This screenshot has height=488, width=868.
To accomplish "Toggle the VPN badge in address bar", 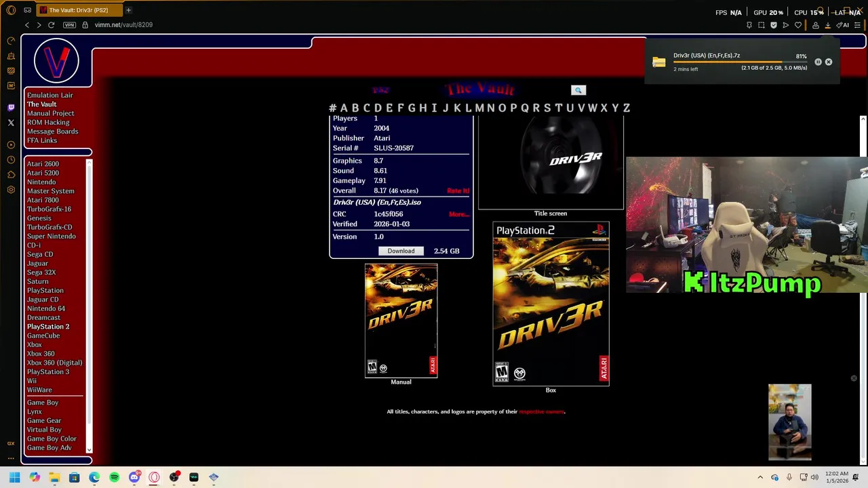I will click(x=69, y=25).
